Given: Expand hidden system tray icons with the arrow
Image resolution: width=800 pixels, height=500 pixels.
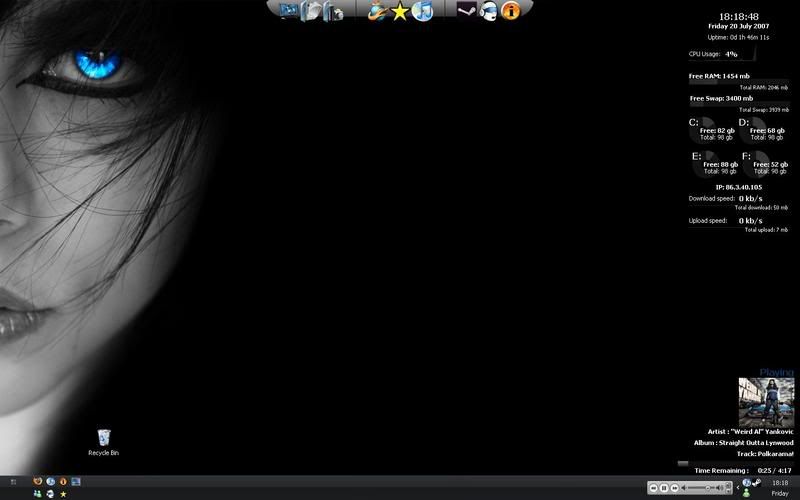Looking at the screenshot, I should [737, 488].
